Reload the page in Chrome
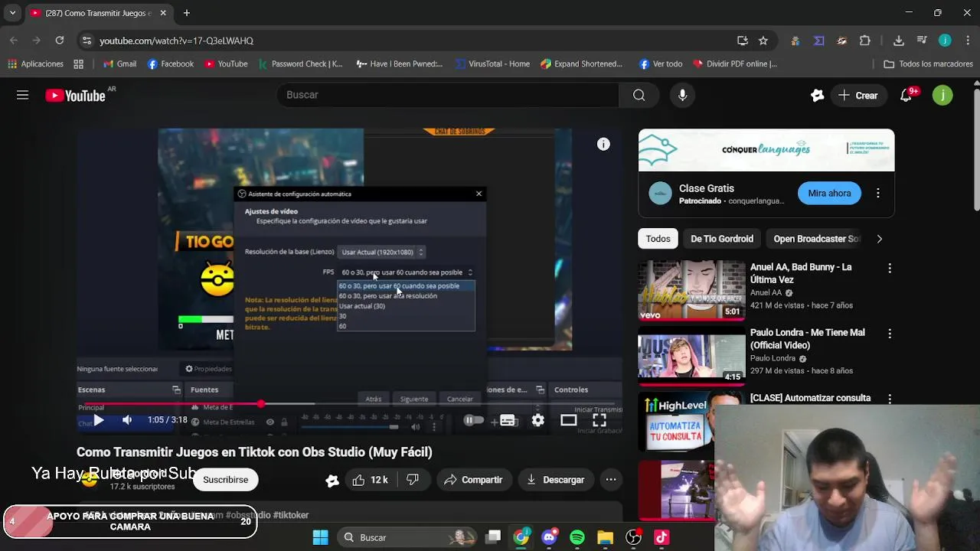Screen dimensions: 980x551 (60, 41)
